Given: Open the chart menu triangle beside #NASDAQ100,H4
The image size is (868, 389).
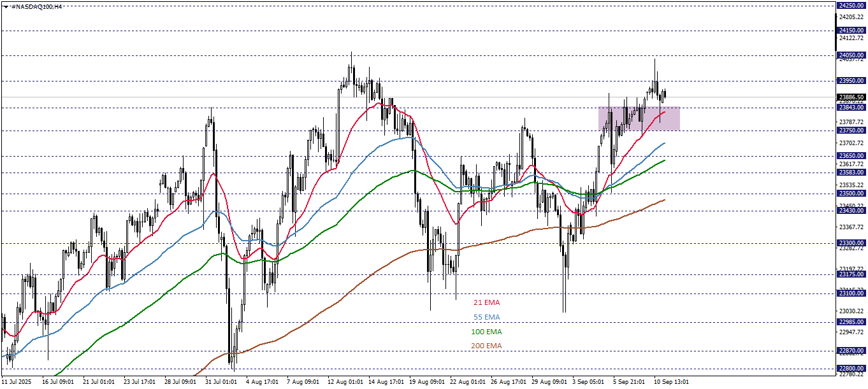Looking at the screenshot, I should (x=5, y=6).
